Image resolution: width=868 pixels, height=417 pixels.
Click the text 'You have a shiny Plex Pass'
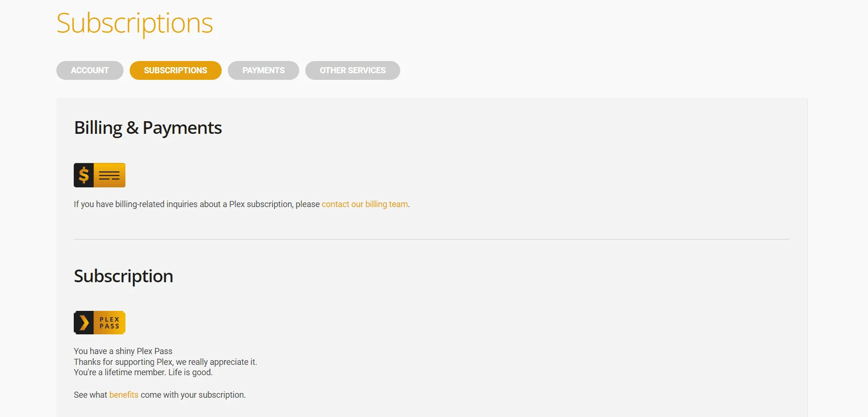tap(123, 351)
